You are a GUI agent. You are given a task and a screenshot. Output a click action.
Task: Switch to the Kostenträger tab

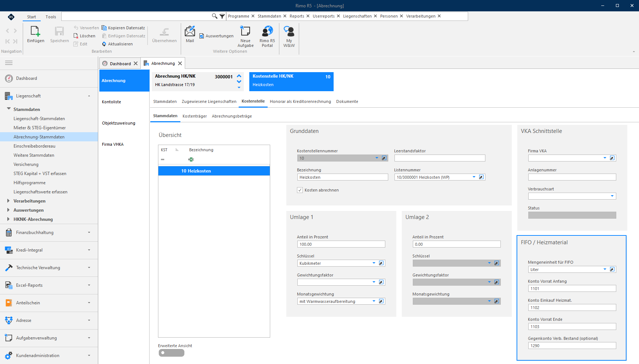coord(195,116)
